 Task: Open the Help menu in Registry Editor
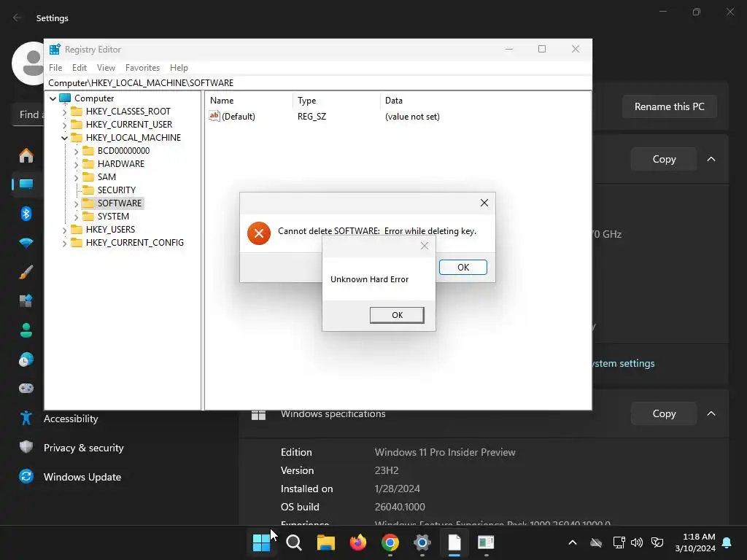(179, 68)
